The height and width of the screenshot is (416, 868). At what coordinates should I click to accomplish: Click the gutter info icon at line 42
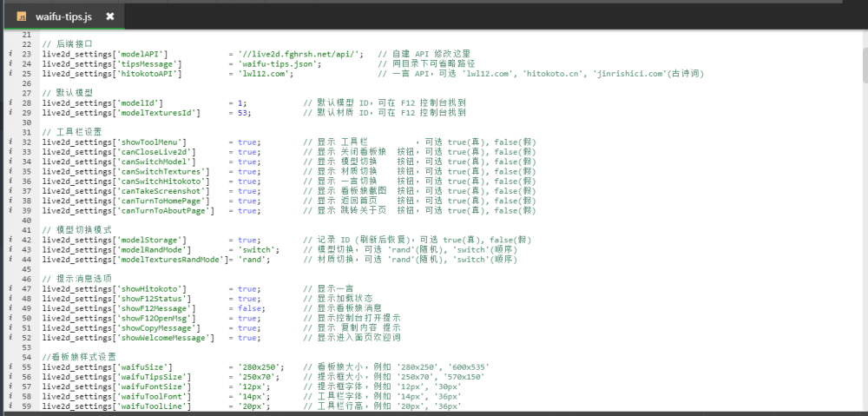click(9, 240)
